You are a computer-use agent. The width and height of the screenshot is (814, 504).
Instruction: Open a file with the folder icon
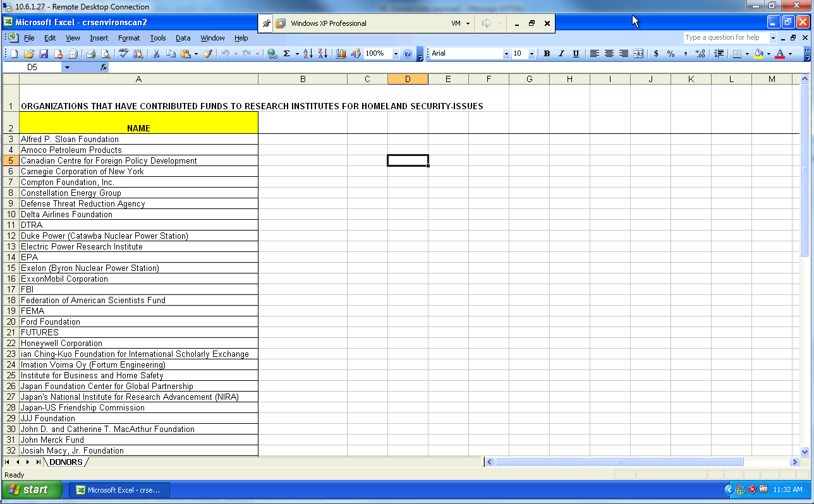coord(29,54)
